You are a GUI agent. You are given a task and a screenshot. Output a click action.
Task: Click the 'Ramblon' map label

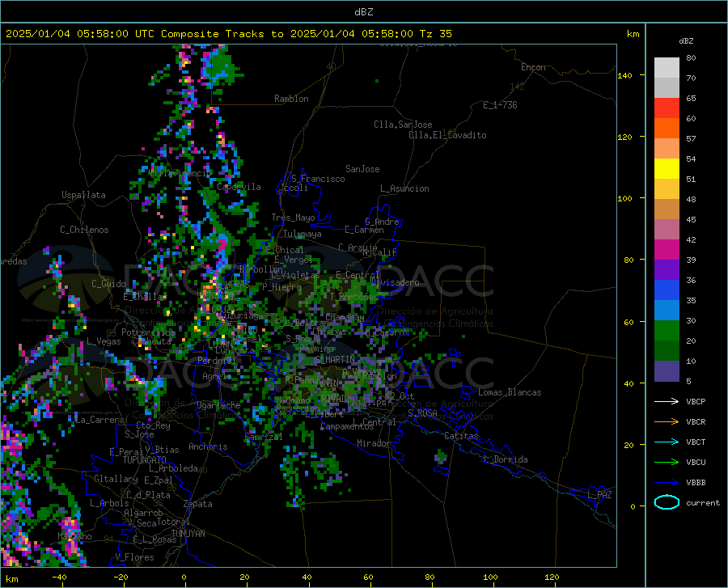[291, 99]
